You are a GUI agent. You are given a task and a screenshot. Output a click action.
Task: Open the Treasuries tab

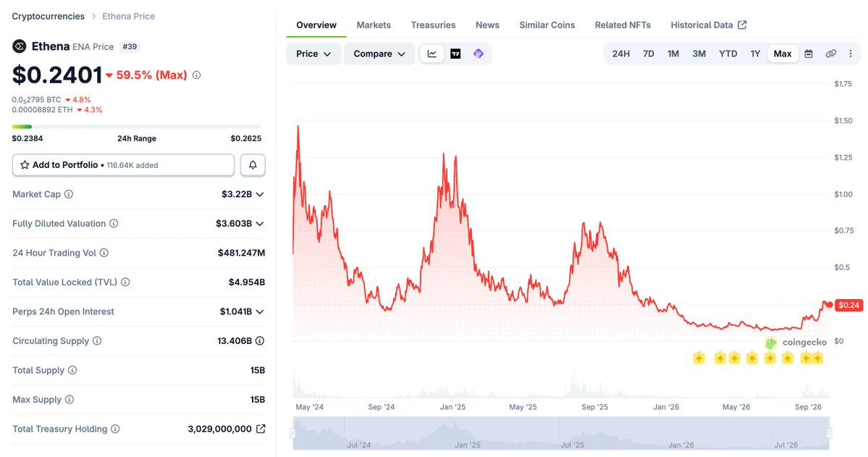(x=433, y=25)
